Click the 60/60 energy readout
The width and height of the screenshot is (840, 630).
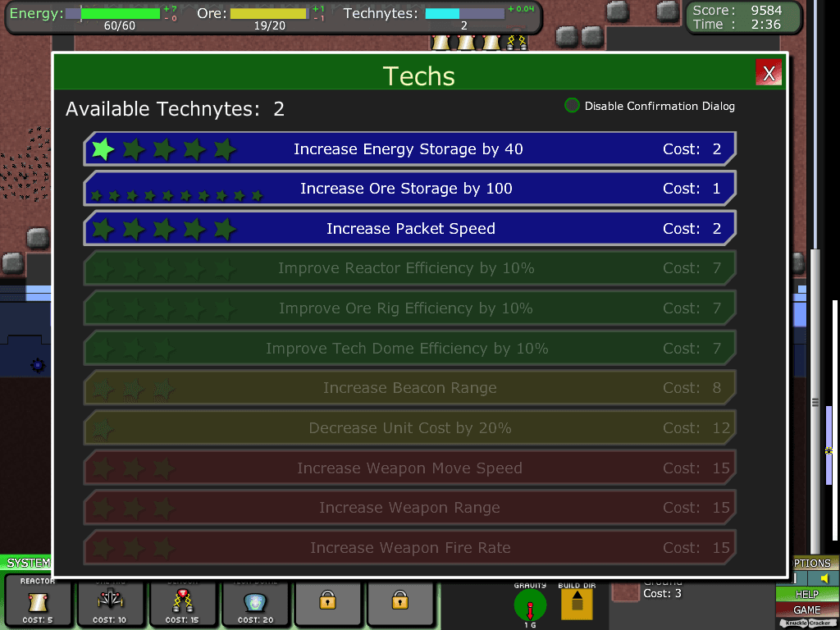click(x=120, y=25)
